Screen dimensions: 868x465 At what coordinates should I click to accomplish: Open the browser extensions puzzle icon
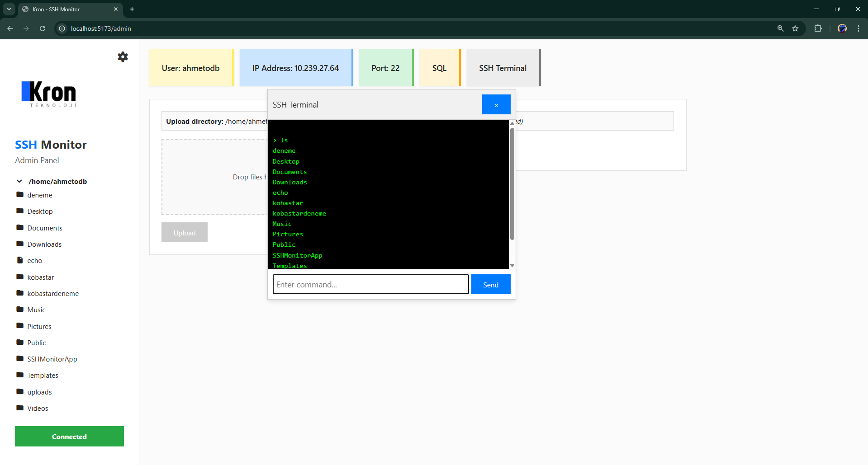(818, 28)
